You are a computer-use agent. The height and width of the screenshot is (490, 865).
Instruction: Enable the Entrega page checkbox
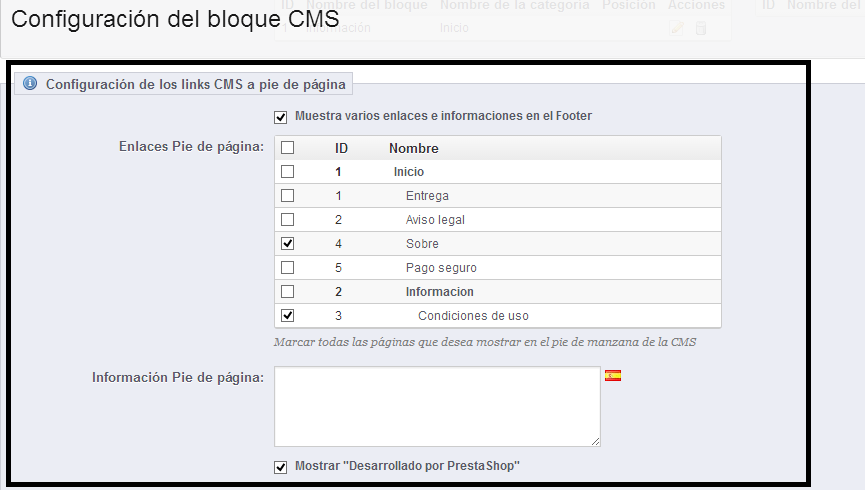288,196
